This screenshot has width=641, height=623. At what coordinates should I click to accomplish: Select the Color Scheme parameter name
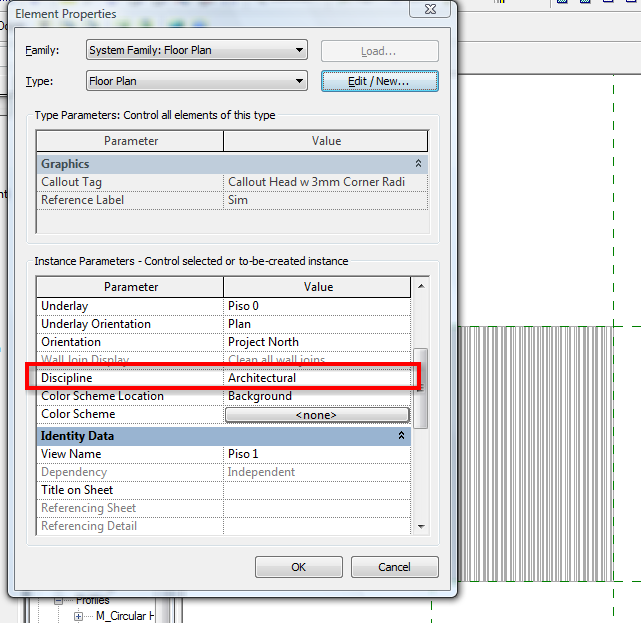(x=78, y=414)
